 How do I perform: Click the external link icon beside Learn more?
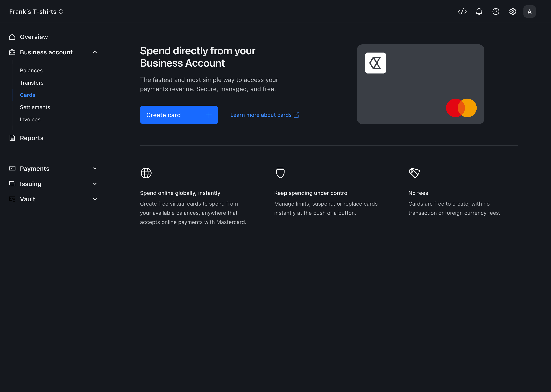pos(297,115)
